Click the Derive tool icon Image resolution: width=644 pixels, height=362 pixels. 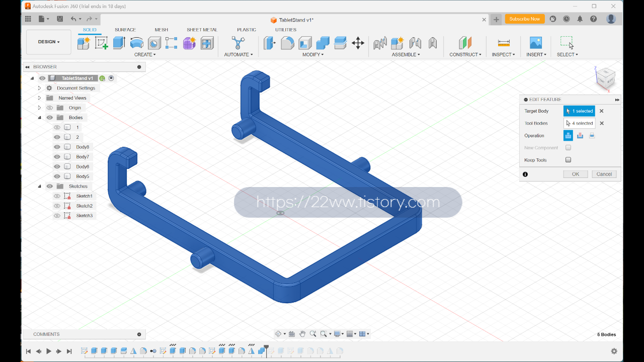(207, 43)
